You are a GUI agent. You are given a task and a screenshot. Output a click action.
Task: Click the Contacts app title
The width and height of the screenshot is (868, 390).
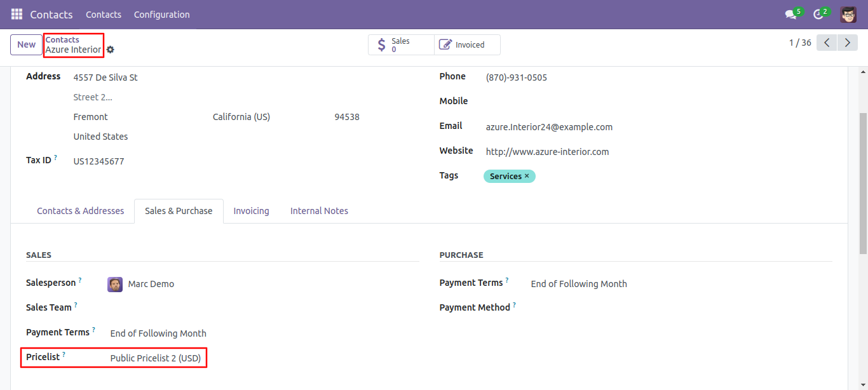[51, 14]
